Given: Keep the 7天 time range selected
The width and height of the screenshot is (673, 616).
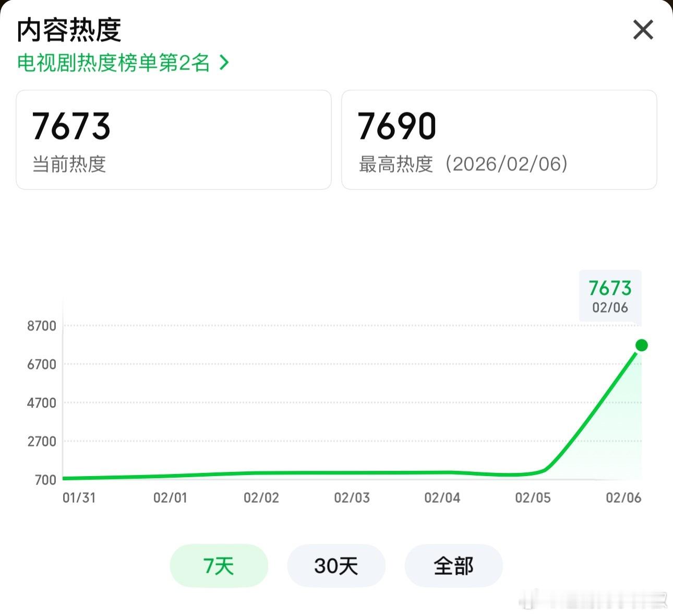Looking at the screenshot, I should tap(219, 565).
